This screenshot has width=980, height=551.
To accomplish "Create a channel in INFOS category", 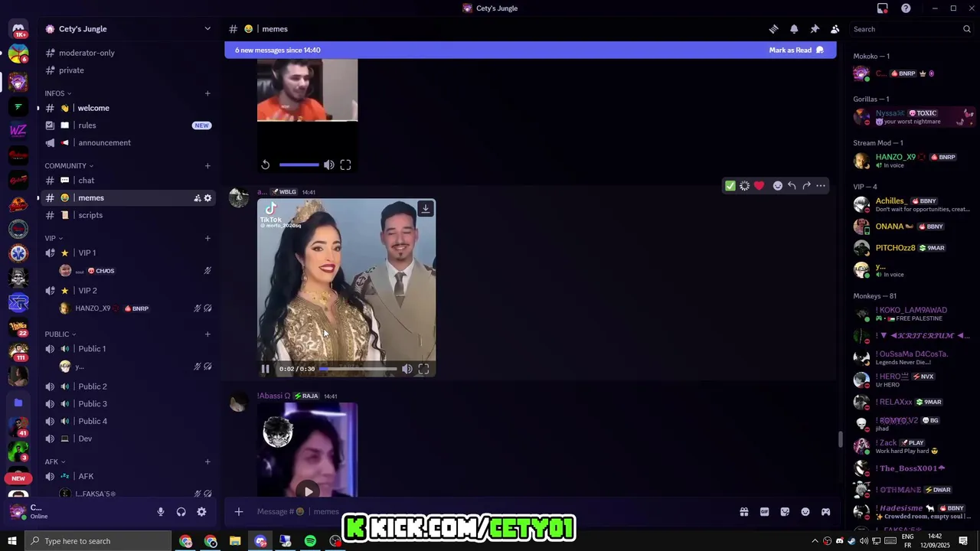I will pyautogui.click(x=207, y=93).
